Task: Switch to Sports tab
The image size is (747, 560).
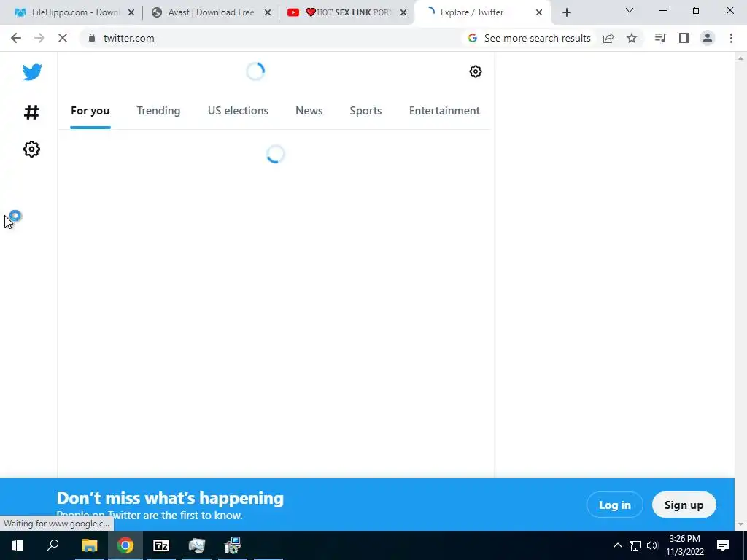Action: (365, 111)
